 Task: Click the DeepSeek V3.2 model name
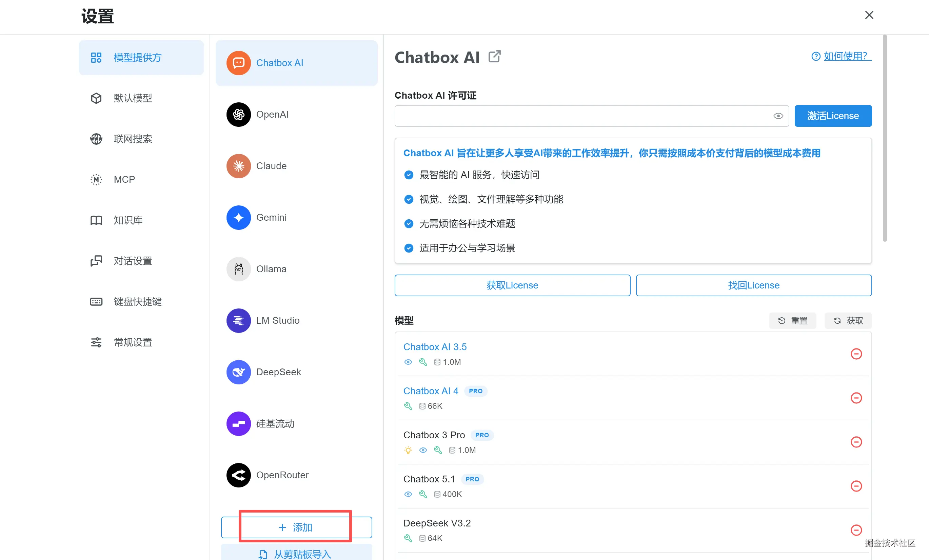coord(437,523)
